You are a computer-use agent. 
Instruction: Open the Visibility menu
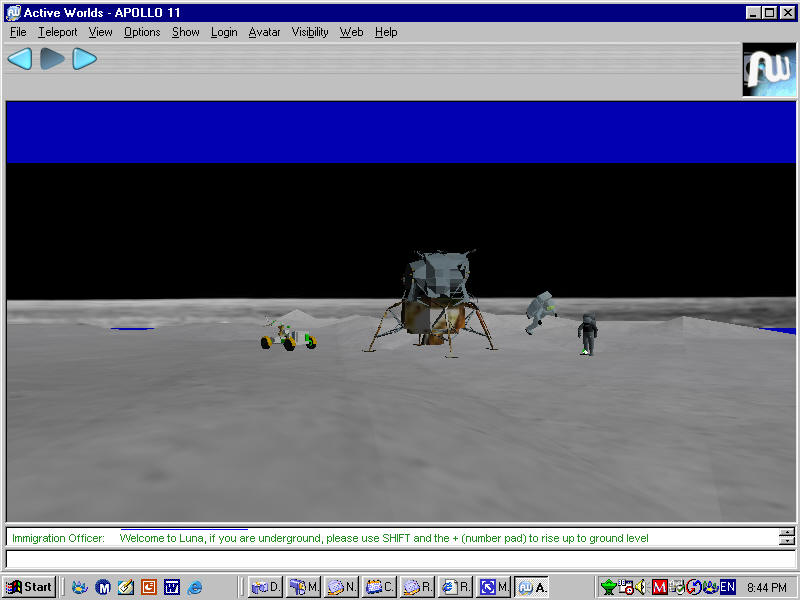(310, 32)
